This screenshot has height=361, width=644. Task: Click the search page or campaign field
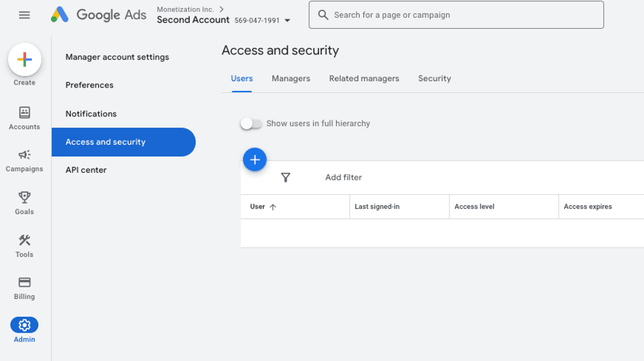click(456, 15)
